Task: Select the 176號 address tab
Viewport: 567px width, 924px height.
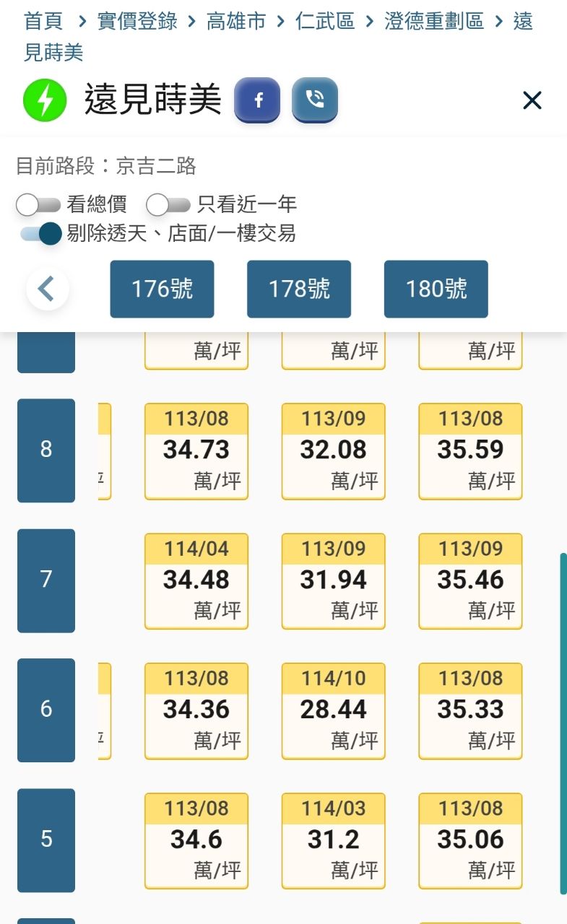Action: [162, 289]
